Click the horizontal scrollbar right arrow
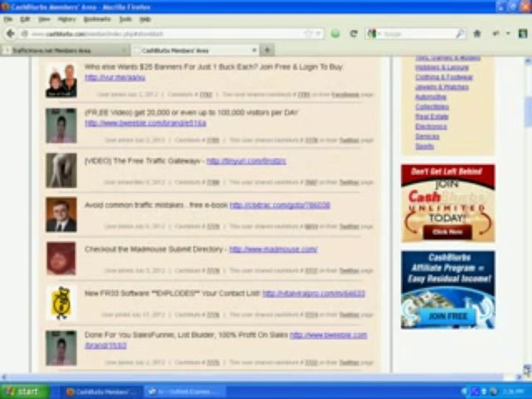 tap(519, 377)
